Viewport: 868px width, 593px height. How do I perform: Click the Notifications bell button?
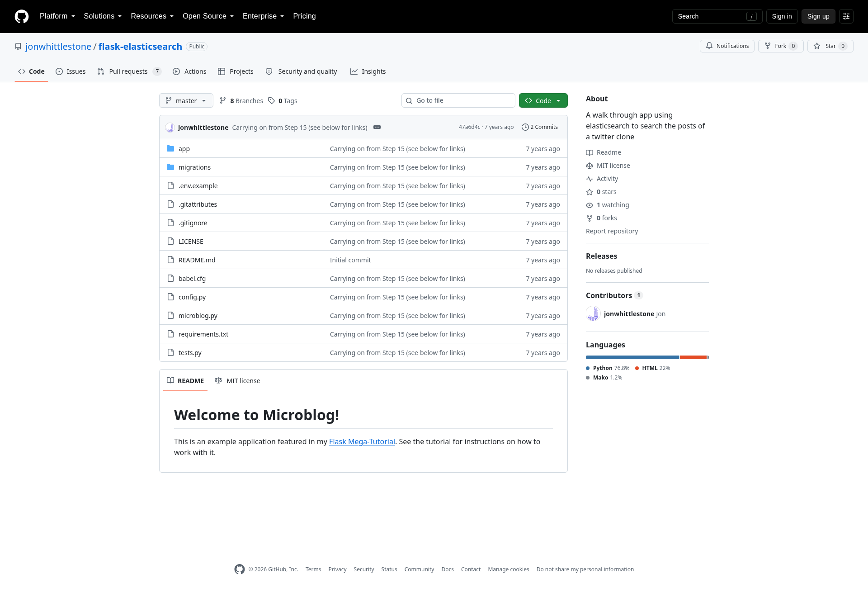727,46
